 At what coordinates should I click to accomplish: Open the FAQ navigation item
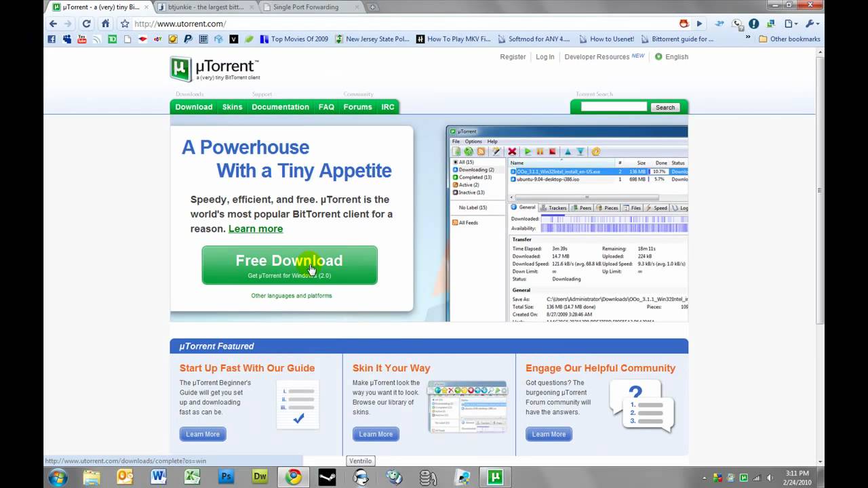tap(326, 107)
